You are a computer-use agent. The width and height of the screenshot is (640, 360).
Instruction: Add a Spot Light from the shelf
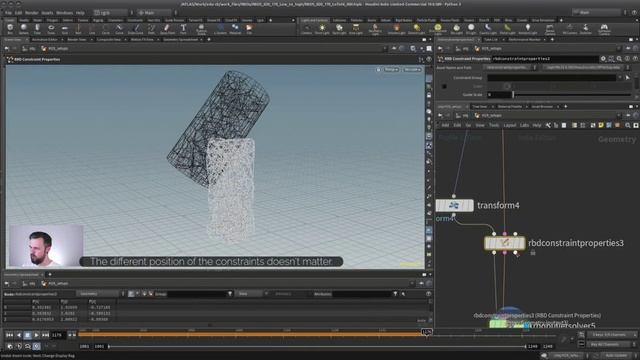tap(339, 29)
